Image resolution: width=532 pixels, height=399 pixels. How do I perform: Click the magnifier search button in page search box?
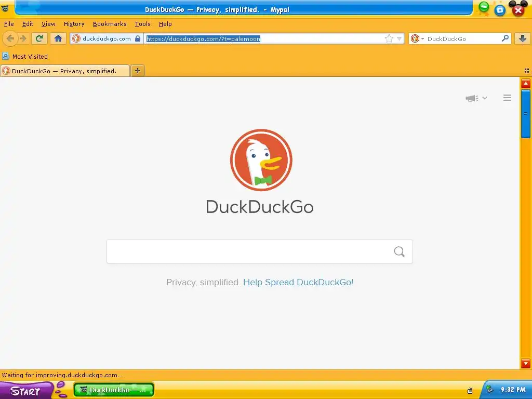(x=400, y=251)
